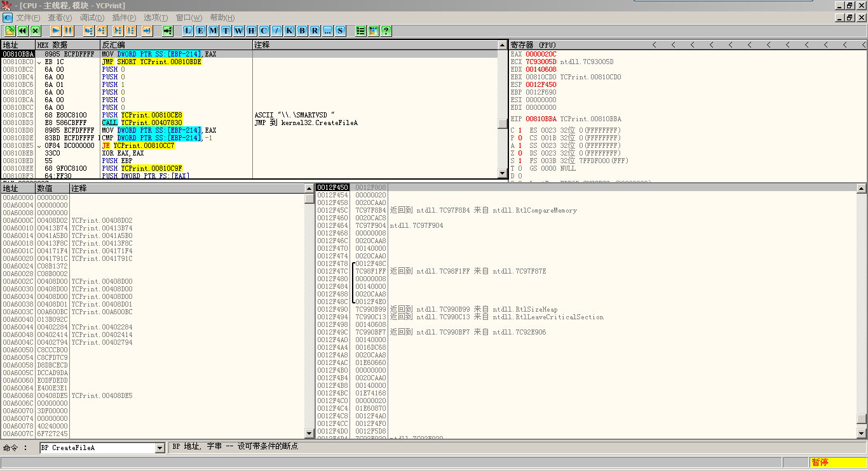Select dump address 00A6000C

tap(18, 220)
